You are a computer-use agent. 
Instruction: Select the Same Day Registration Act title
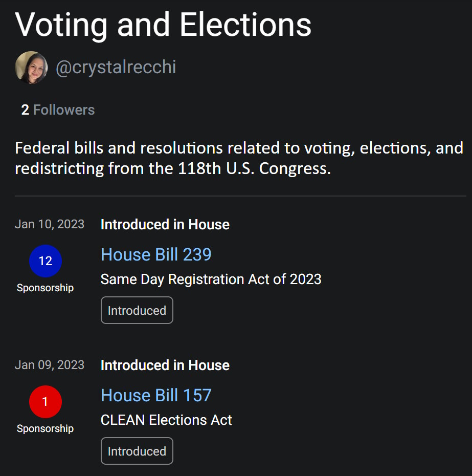(x=211, y=279)
